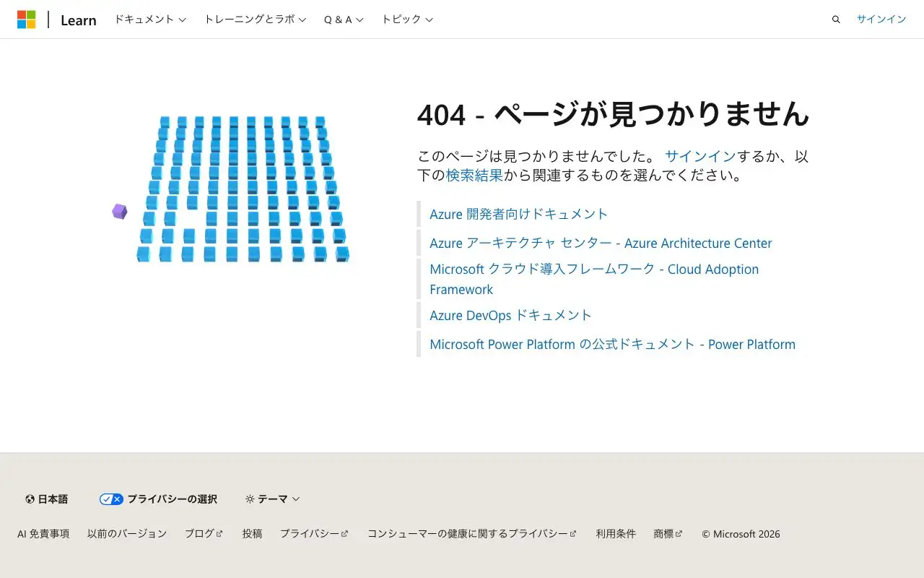Click the 404 ページが見つかりません heading
This screenshot has width=924, height=578.
click(x=614, y=114)
